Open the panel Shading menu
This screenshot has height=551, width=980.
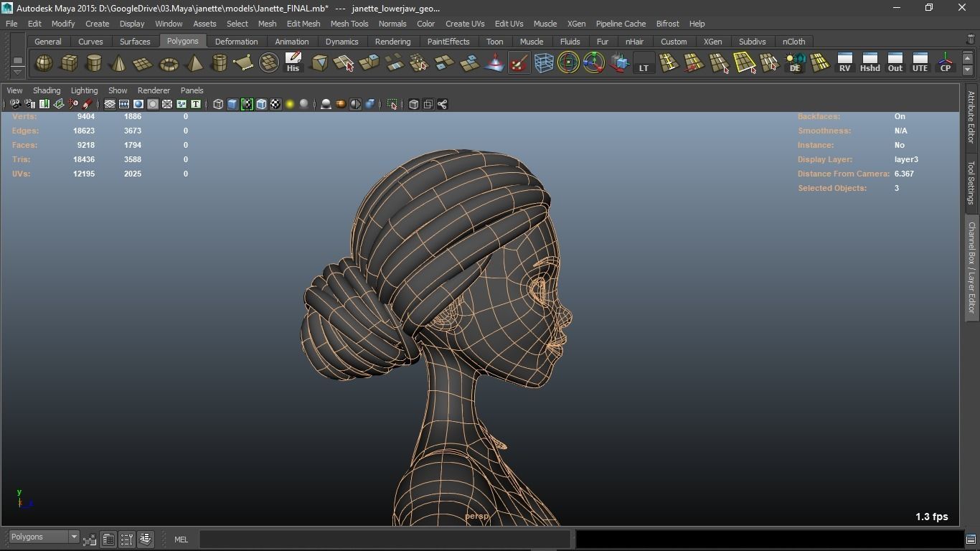tap(47, 90)
